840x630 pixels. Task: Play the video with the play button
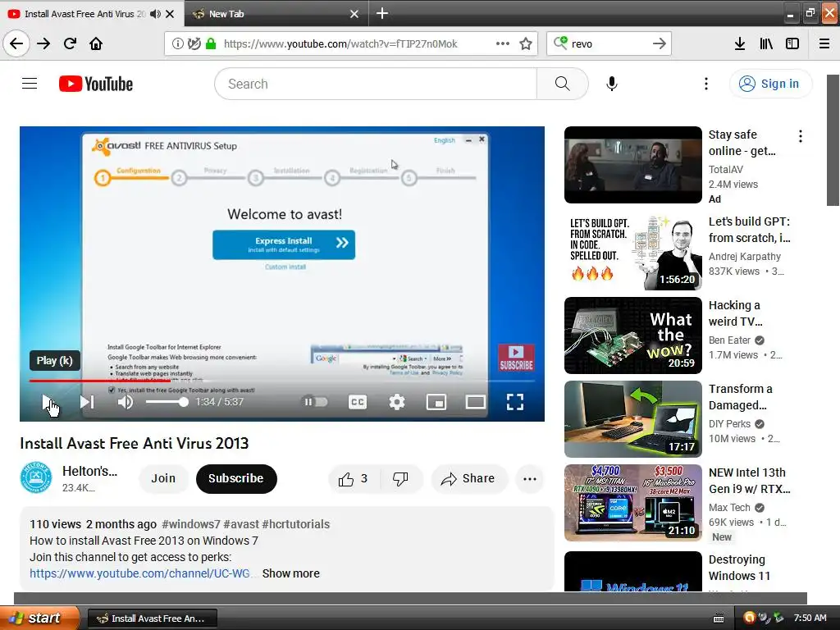coord(47,402)
